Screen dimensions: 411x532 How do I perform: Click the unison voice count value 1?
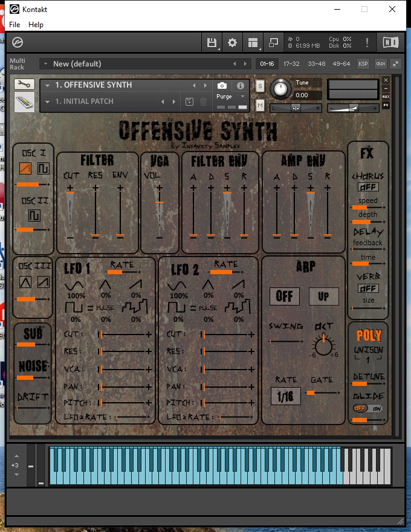[x=368, y=360]
